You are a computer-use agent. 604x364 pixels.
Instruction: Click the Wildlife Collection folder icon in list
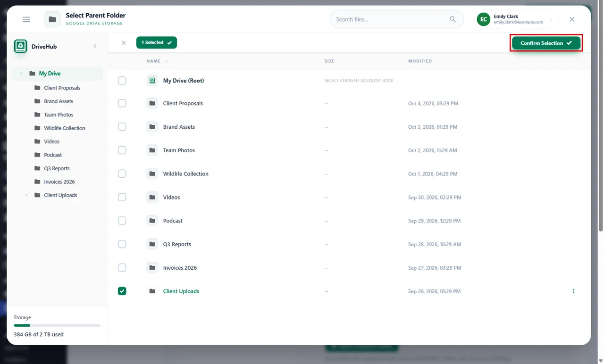(x=152, y=174)
